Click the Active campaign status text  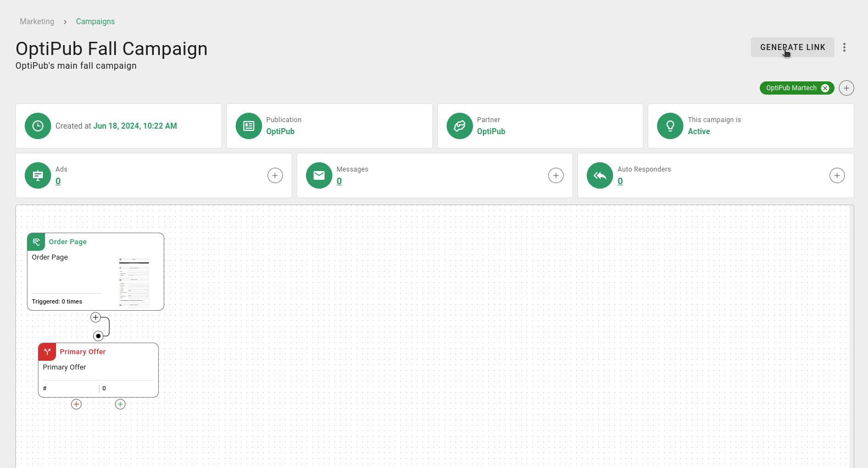[699, 131]
